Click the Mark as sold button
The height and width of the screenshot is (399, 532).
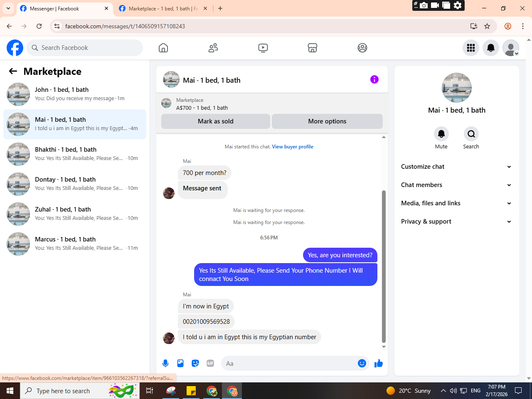[x=216, y=121]
